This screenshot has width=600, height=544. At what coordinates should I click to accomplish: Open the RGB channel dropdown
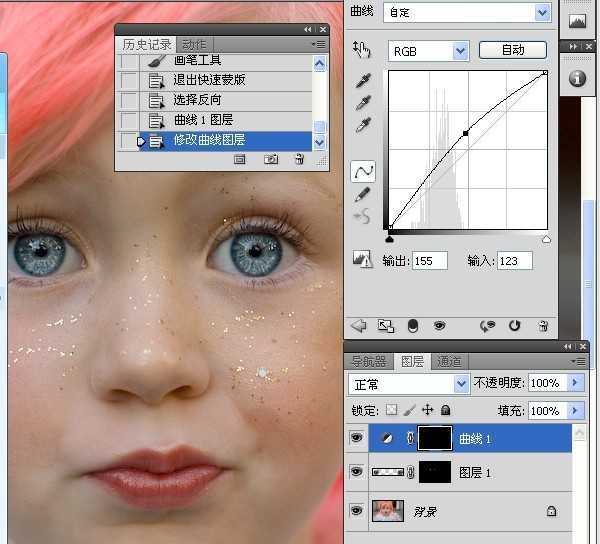pos(460,50)
